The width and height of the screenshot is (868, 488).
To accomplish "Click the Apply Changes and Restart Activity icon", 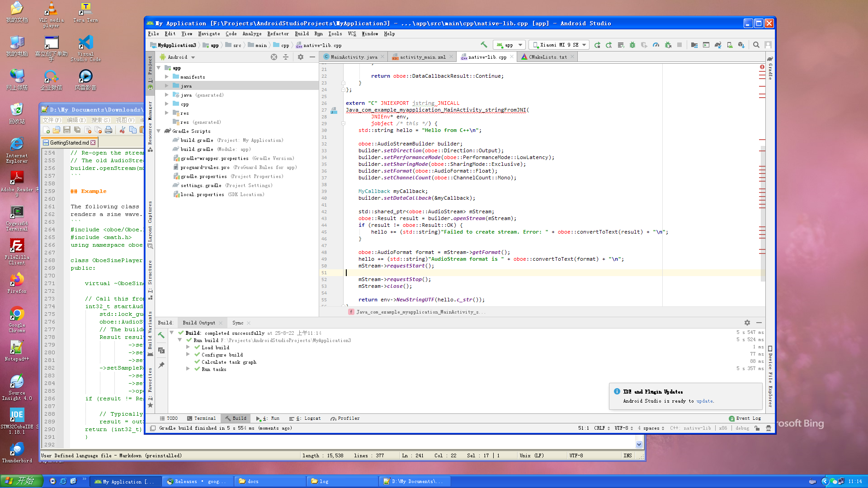I will pos(609,45).
